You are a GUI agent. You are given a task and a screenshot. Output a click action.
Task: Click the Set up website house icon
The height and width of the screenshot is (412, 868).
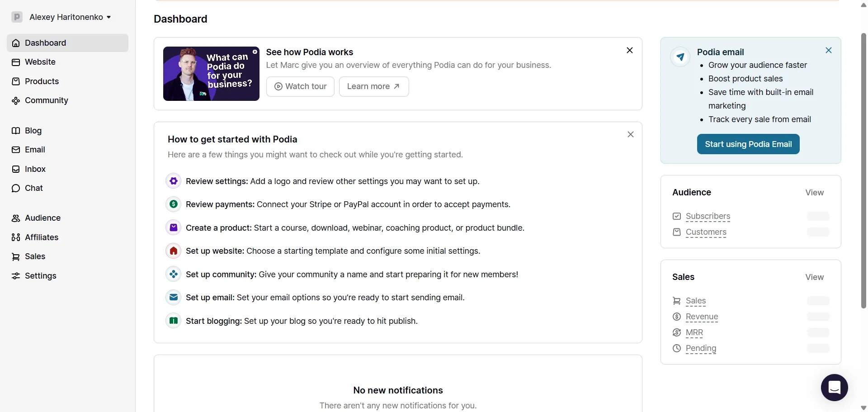[x=174, y=251]
